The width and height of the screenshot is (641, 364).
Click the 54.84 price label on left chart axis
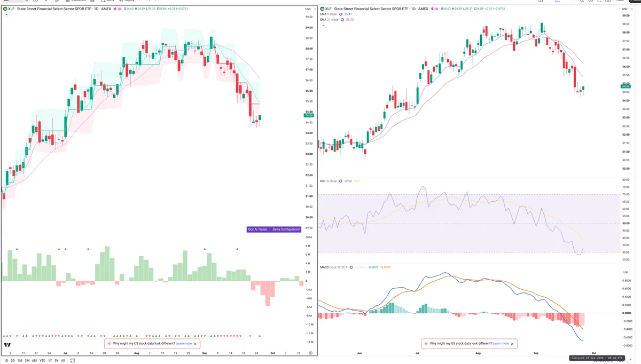point(309,115)
